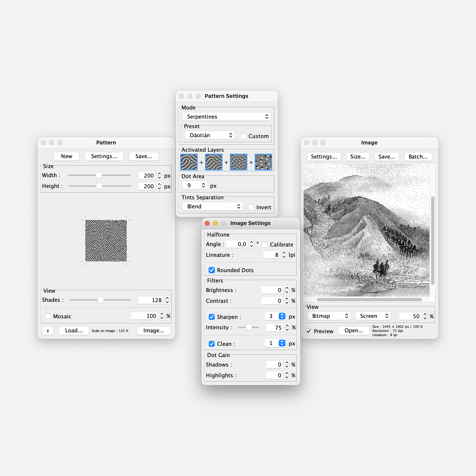Open the Bitmap view dropdown
The image size is (476, 476).
click(329, 316)
